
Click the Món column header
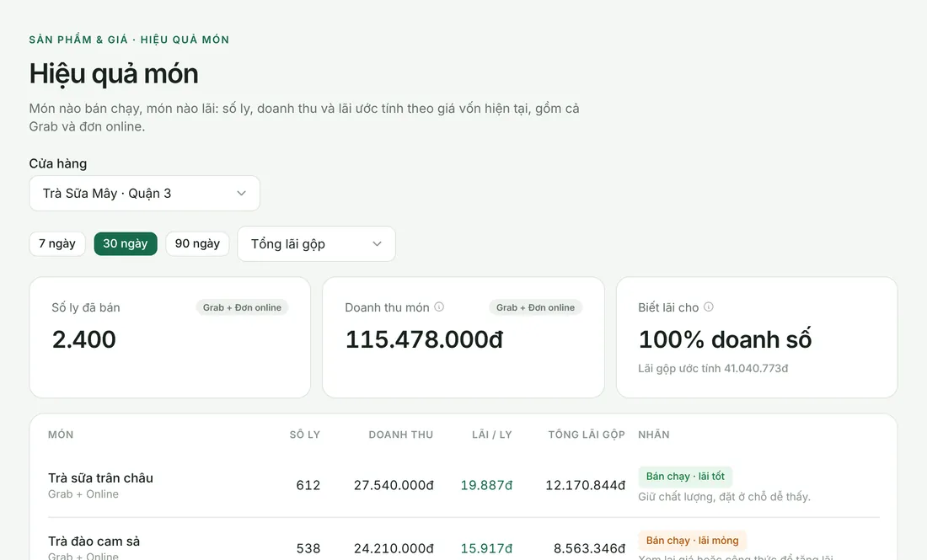[61, 435]
